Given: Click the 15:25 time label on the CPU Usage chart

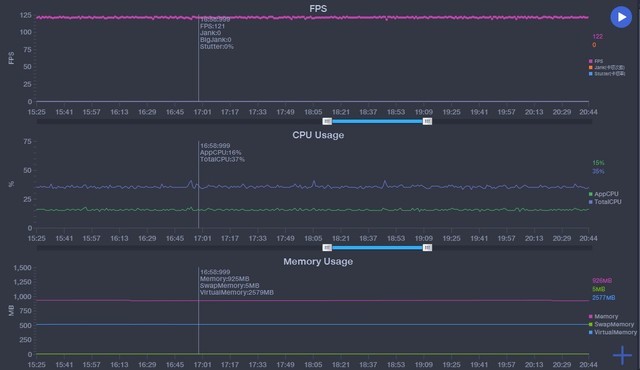Looking at the screenshot, I should coord(37,238).
